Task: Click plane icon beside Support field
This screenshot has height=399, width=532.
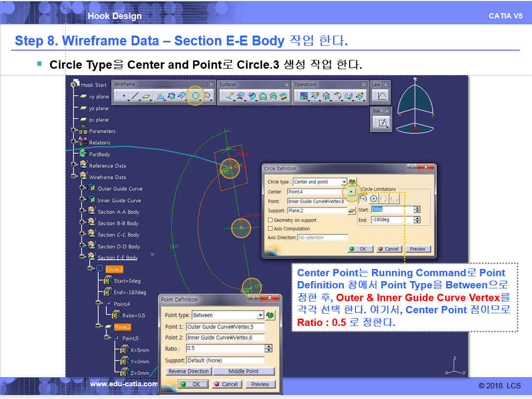Action: pos(352,211)
